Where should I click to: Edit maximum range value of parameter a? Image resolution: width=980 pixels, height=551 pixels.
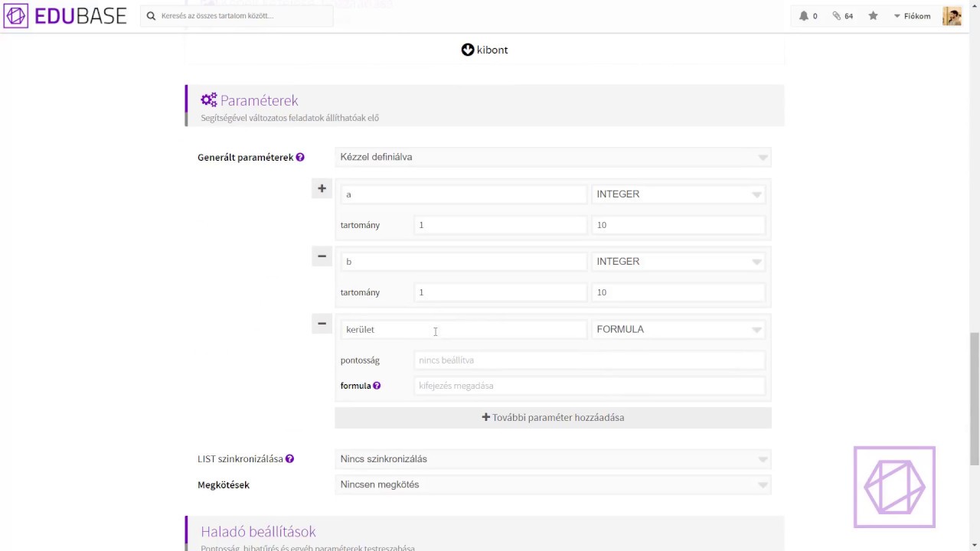click(678, 225)
